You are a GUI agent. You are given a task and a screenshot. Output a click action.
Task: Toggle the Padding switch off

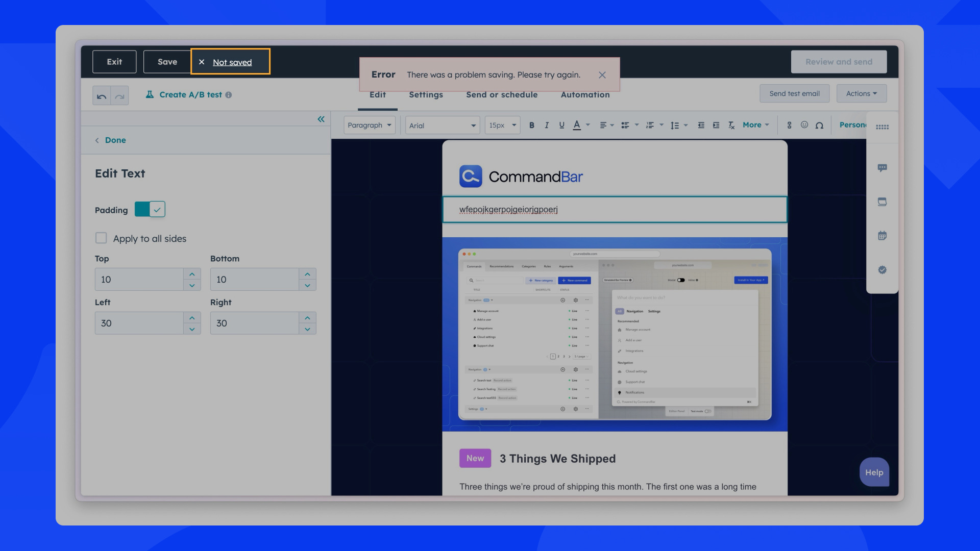pos(150,209)
